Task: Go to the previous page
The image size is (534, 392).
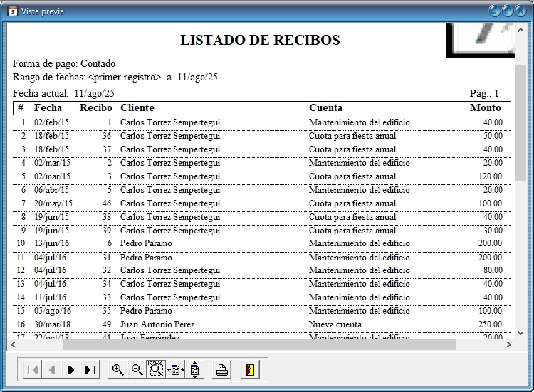Action: point(52,369)
